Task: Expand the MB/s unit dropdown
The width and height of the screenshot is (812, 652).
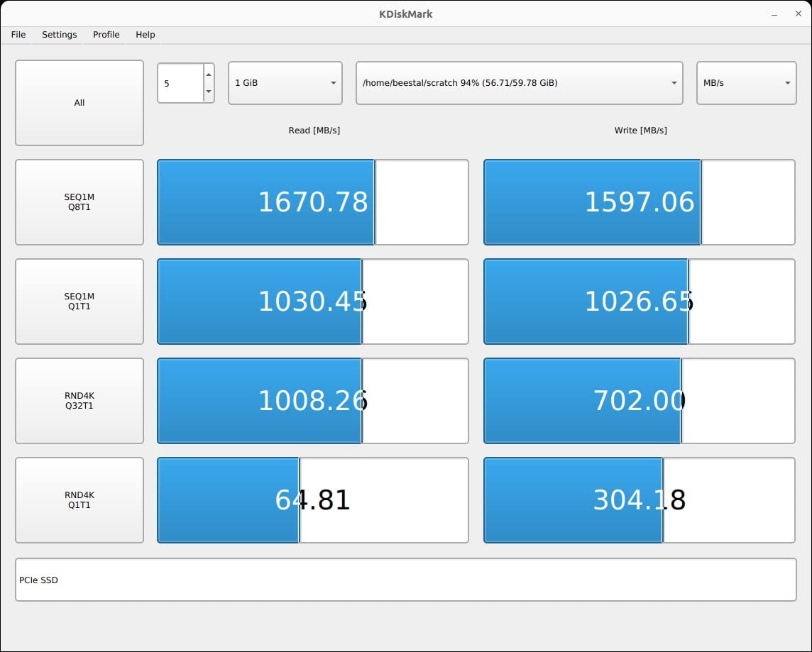Action: point(746,83)
